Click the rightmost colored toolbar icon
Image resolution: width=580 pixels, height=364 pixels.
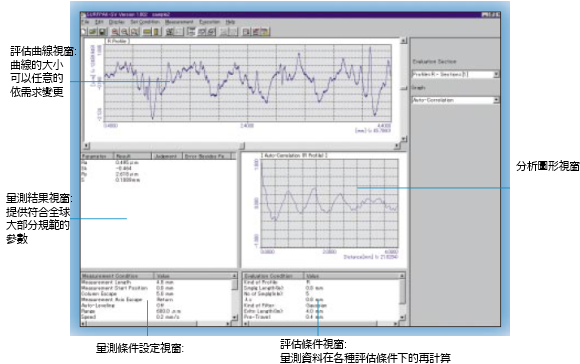(x=265, y=32)
